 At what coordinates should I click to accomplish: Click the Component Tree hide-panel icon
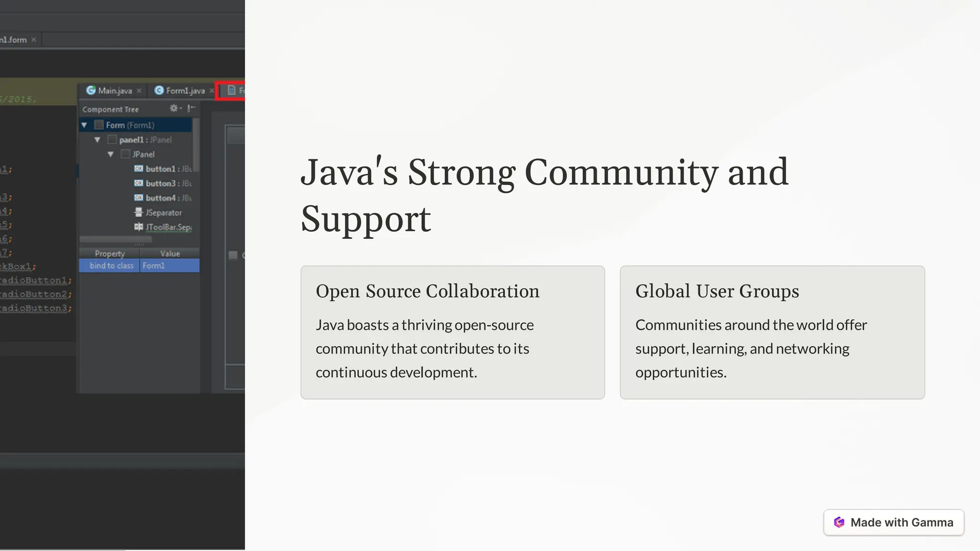191,109
